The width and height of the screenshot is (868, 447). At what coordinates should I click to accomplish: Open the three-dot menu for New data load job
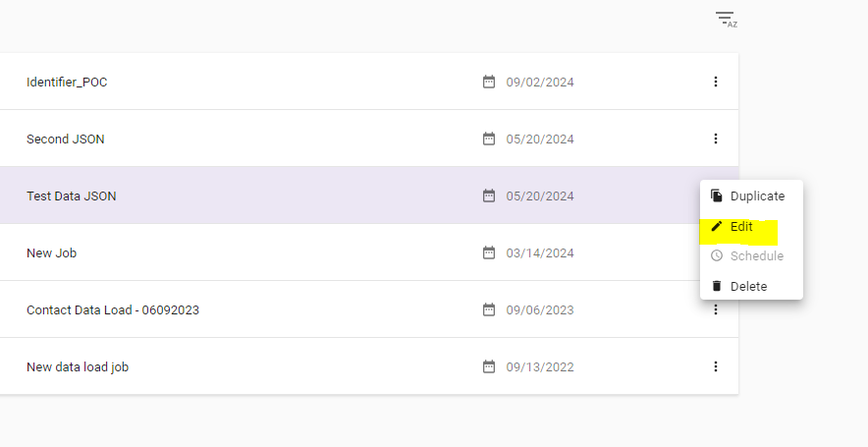[x=716, y=366]
